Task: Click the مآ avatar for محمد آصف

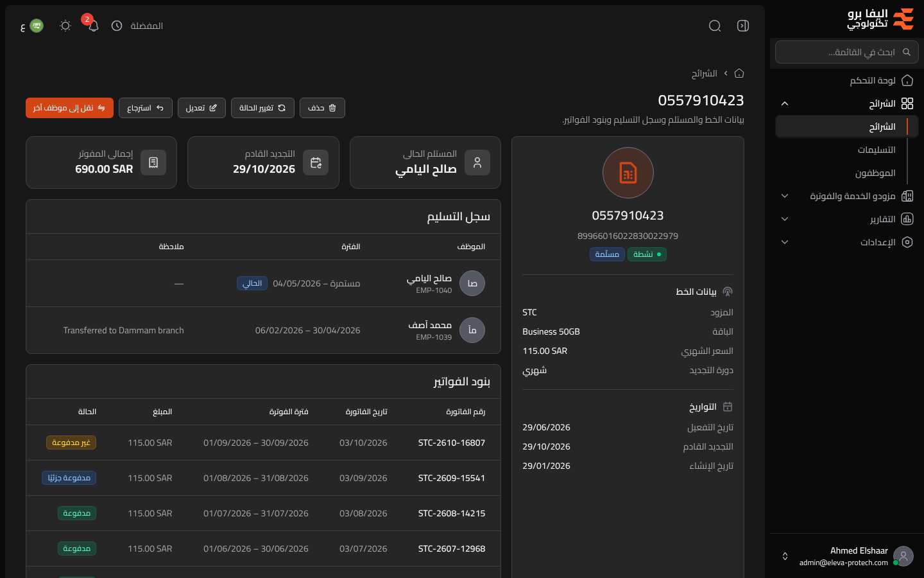Action: click(472, 330)
